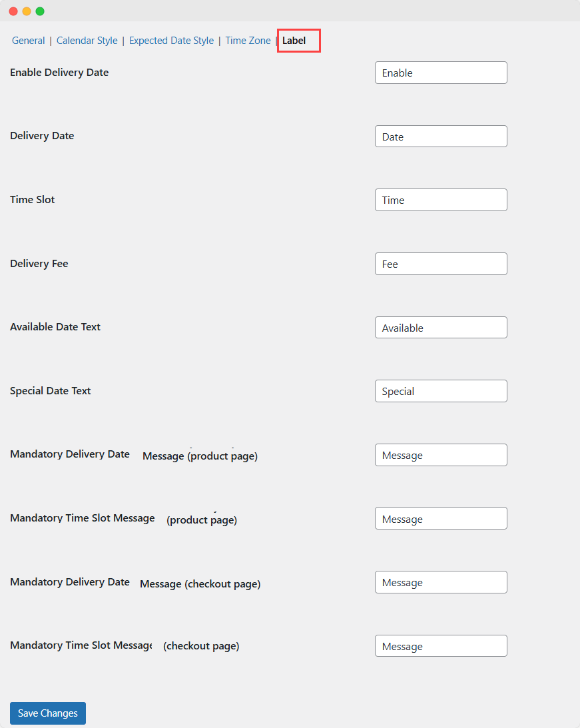This screenshot has width=580, height=728.
Task: Click the Save Changes button
Action: (x=47, y=713)
